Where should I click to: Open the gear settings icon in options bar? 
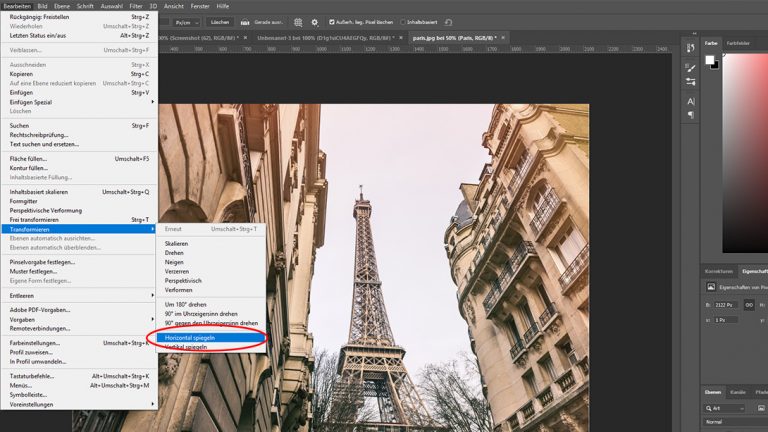pyautogui.click(x=315, y=21)
